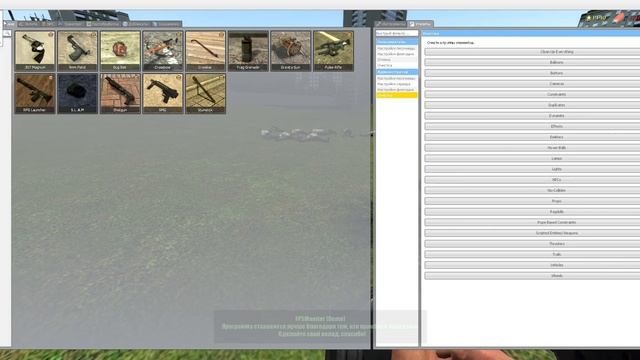The image size is (640, 360).
Task: Pick the Crossbow weapon tile
Action: [162, 51]
